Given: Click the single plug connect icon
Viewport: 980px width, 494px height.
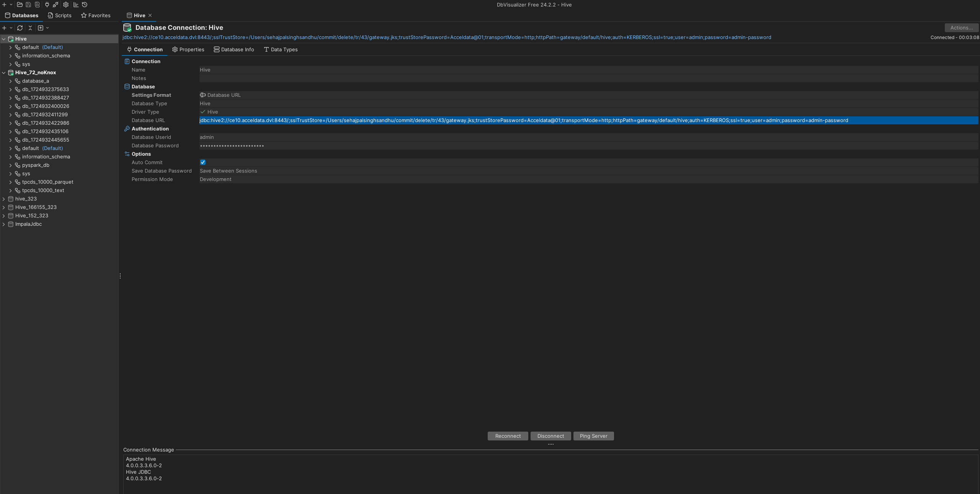Looking at the screenshot, I should coord(47,5).
